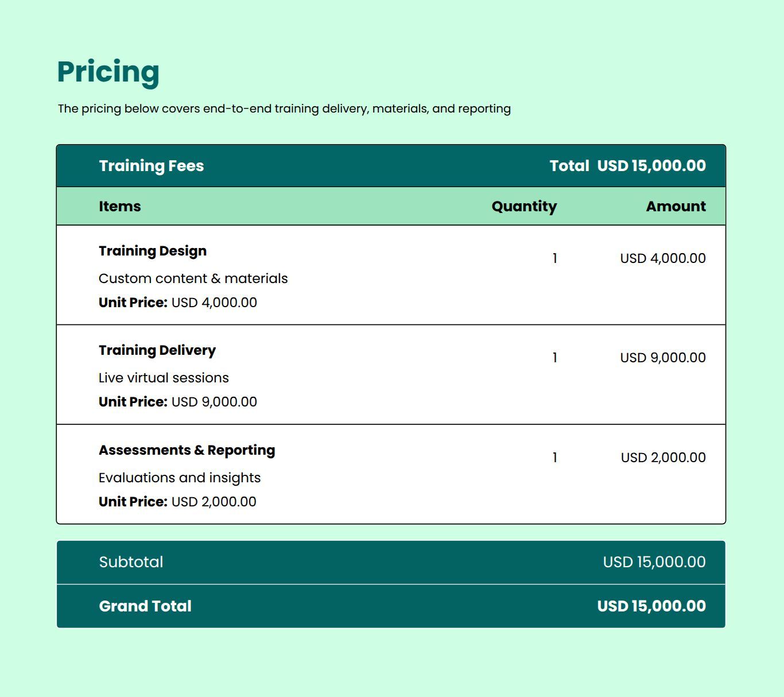This screenshot has width=784, height=697.
Task: Select the pricing description sentence
Action: coord(284,109)
